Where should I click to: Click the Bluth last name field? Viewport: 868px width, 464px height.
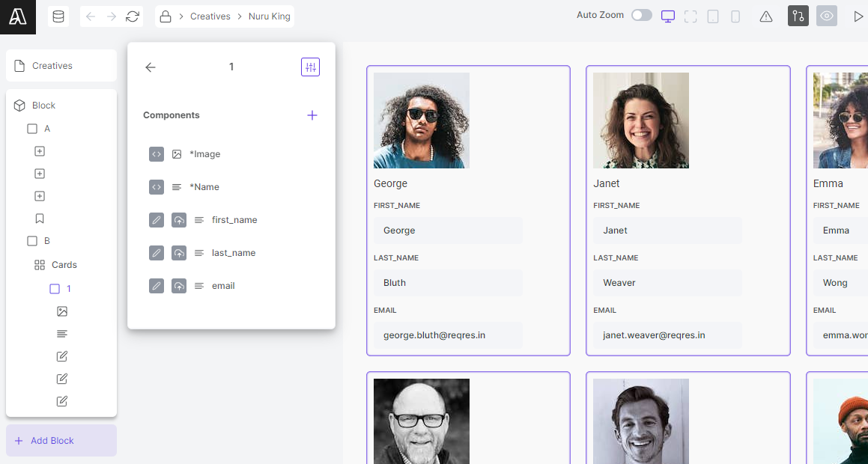pos(448,283)
